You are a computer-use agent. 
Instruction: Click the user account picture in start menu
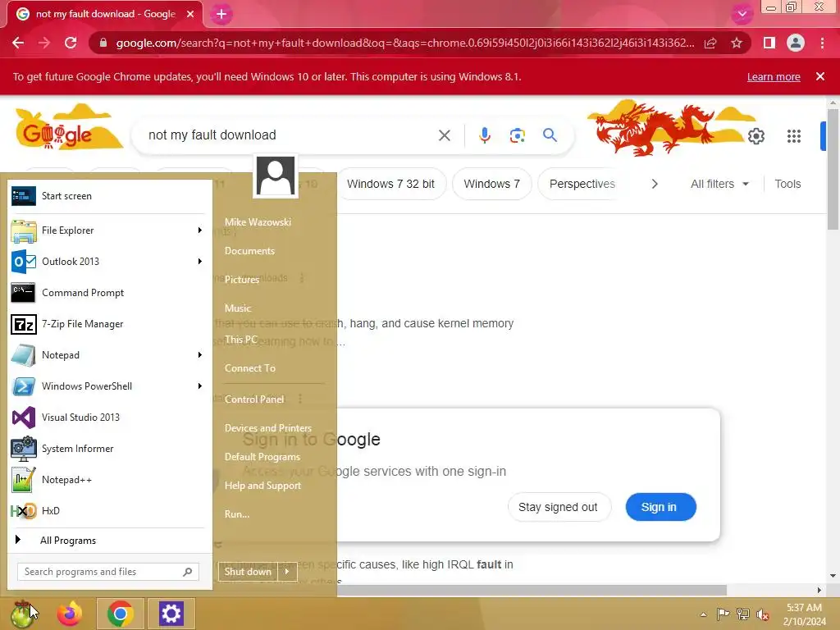click(276, 176)
